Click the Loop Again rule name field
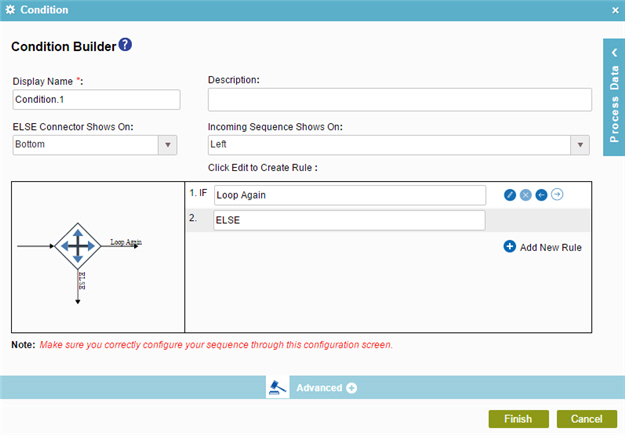Viewport: 625px width, 435px height. (x=350, y=195)
